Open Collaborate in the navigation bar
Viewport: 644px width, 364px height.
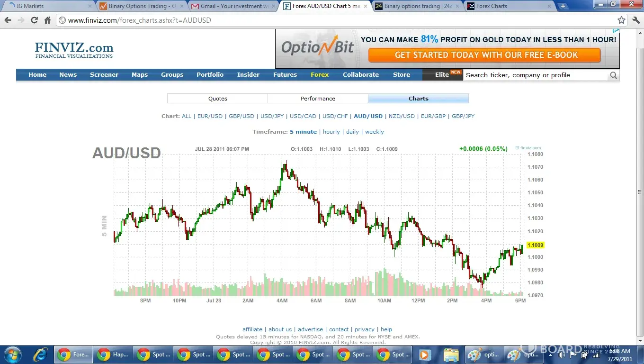(361, 74)
